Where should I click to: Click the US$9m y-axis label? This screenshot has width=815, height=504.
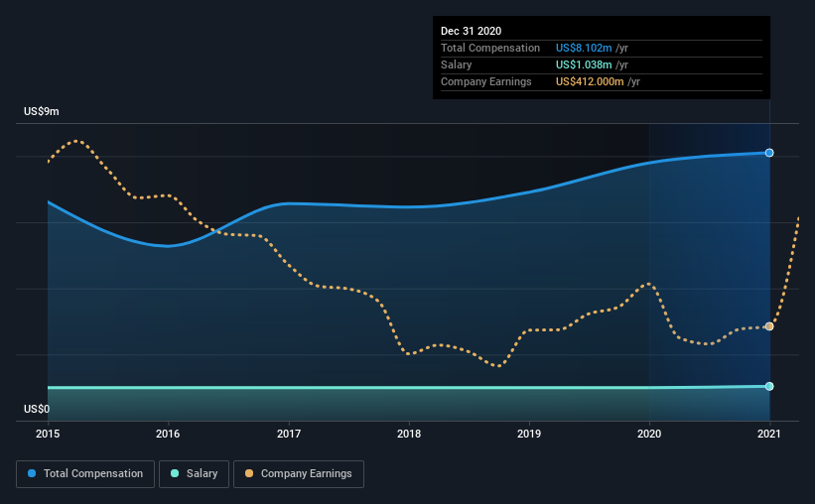coord(42,112)
